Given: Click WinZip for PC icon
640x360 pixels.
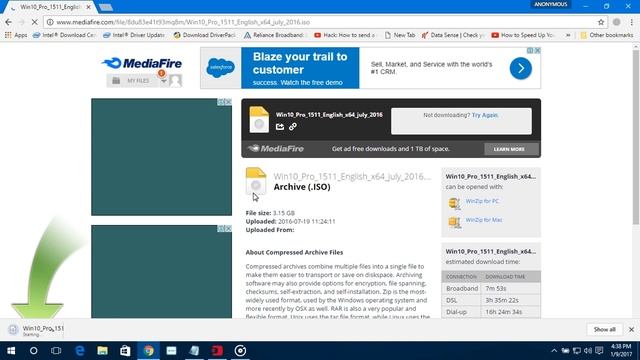Looking at the screenshot, I should tap(454, 203).
